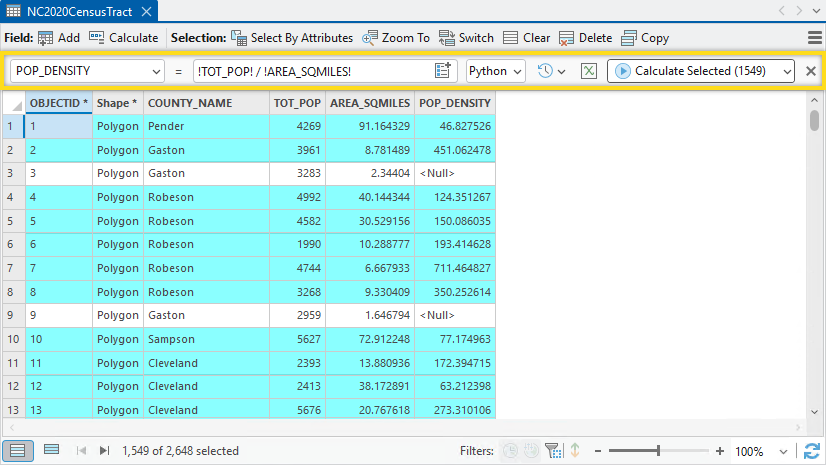Screen dimensions: 826x465
Task: Toggle the selection filter arrows icon
Action: point(575,450)
